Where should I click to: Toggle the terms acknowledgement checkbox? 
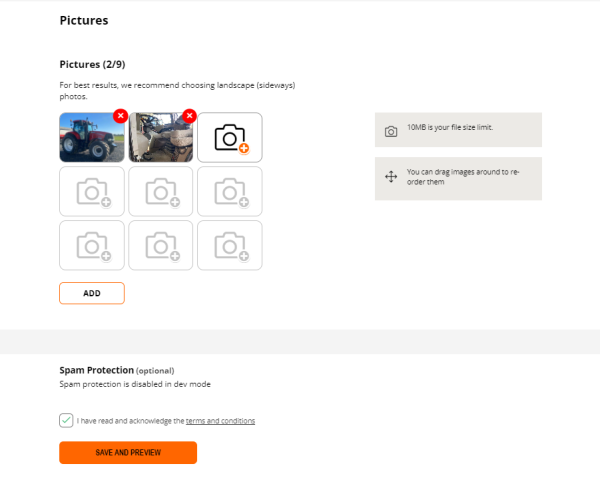[x=66, y=421]
